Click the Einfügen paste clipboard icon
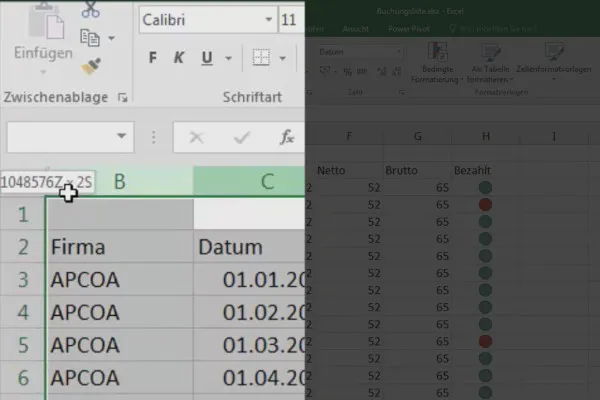 [47, 22]
